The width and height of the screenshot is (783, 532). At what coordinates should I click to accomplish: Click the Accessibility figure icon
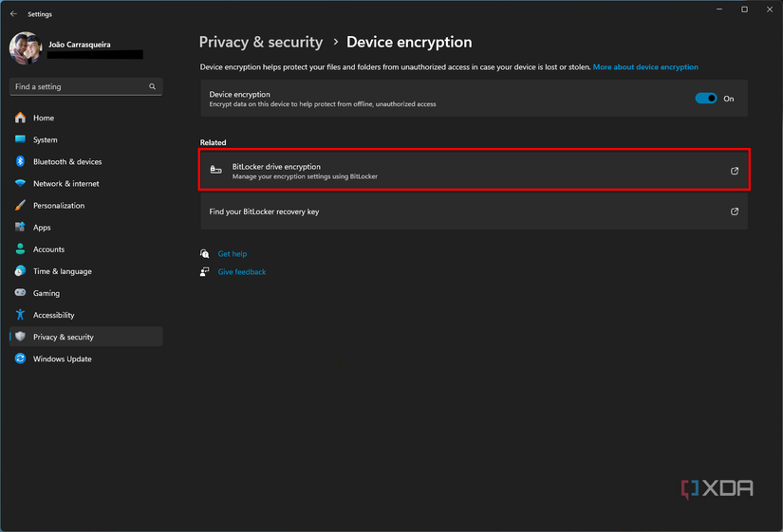20,315
